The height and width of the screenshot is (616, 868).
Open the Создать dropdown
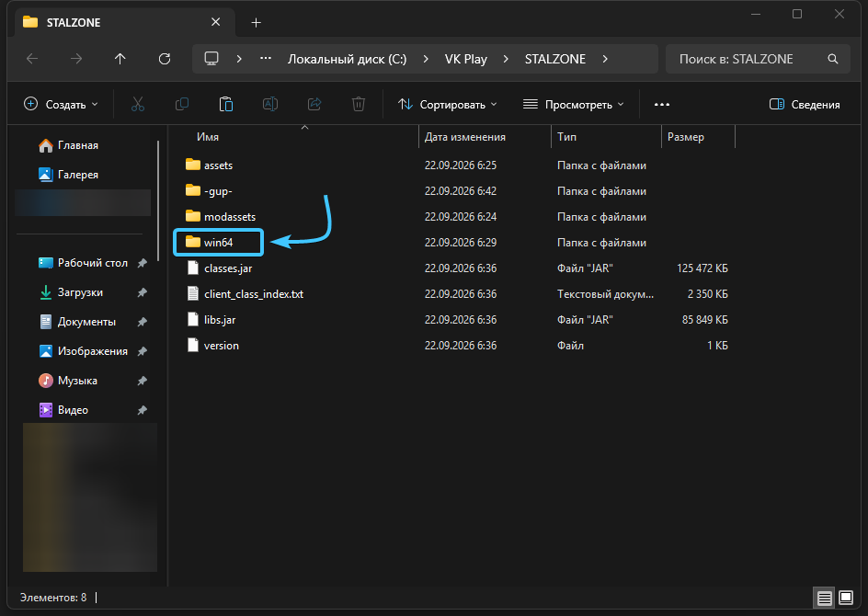coord(61,104)
